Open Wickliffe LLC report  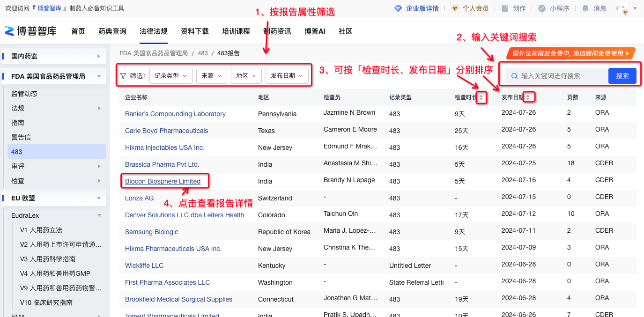click(x=144, y=265)
